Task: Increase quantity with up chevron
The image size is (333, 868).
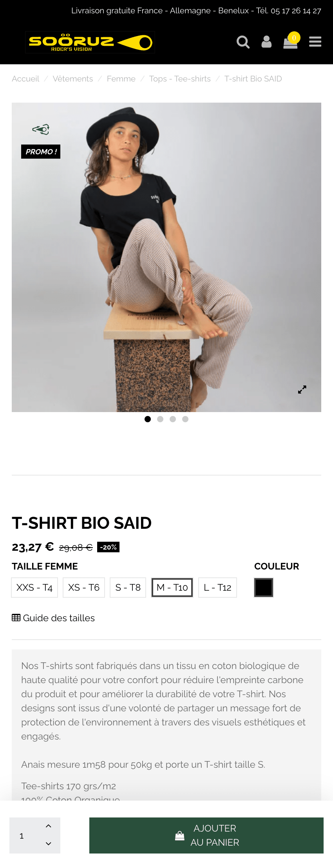Action: pyautogui.click(x=49, y=826)
